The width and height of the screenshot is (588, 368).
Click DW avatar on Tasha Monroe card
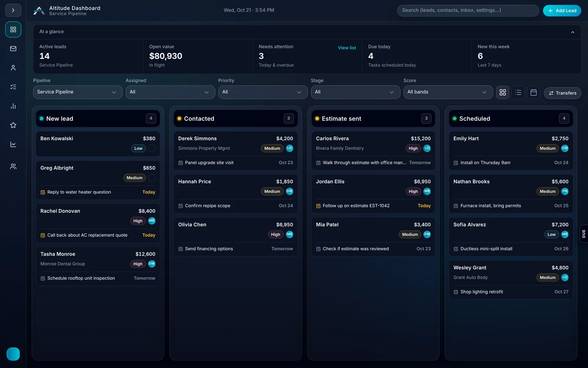pyautogui.click(x=152, y=264)
